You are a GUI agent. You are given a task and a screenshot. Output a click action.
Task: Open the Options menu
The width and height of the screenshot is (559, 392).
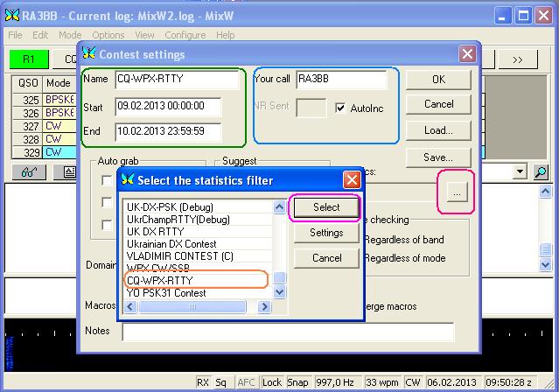pyautogui.click(x=108, y=35)
